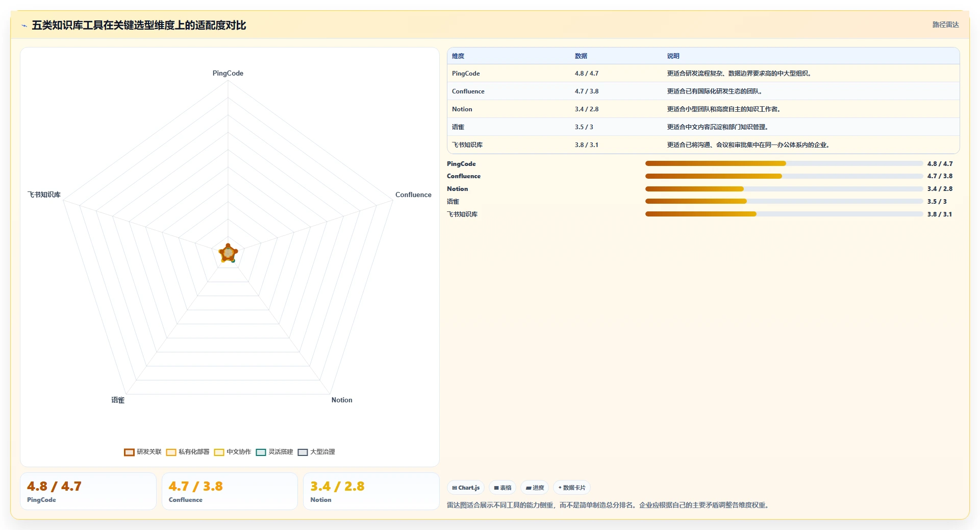Select the 飞书知识库 table row
Viewport: 980px width, 530px height.
[703, 145]
